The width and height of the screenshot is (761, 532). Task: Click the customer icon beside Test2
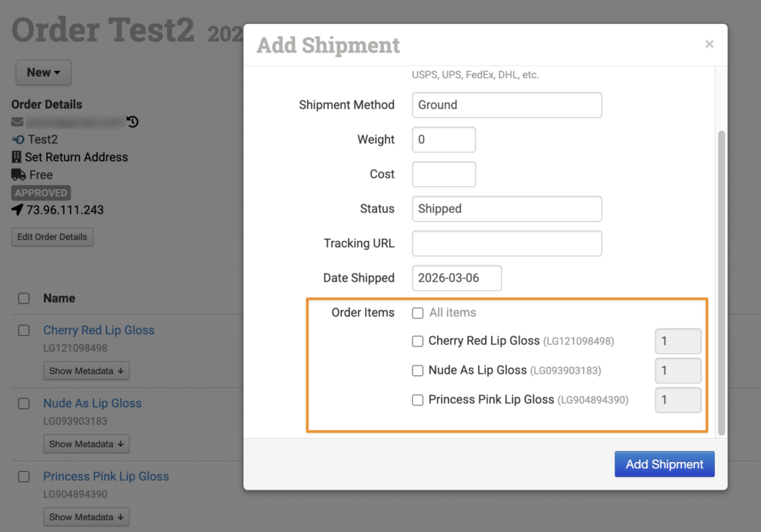coord(18,140)
